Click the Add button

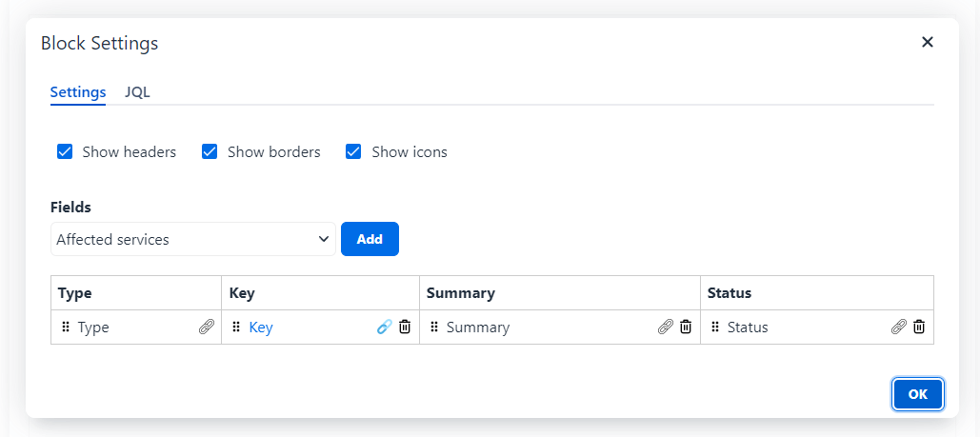(370, 239)
